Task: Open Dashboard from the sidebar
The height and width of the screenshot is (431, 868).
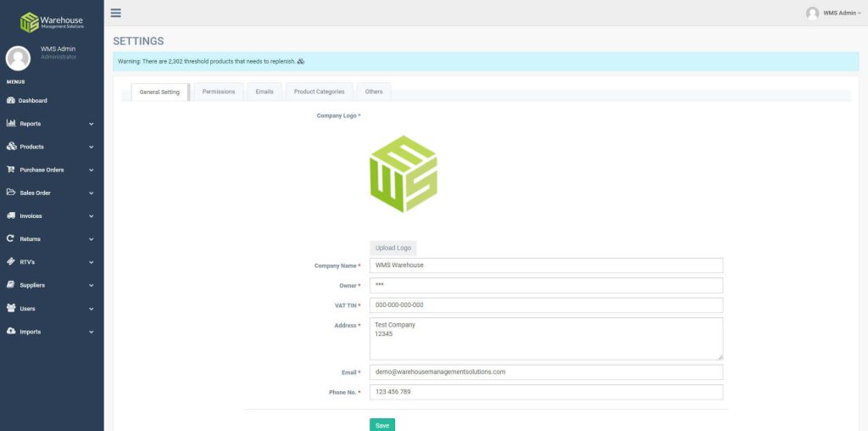Action: coord(32,100)
